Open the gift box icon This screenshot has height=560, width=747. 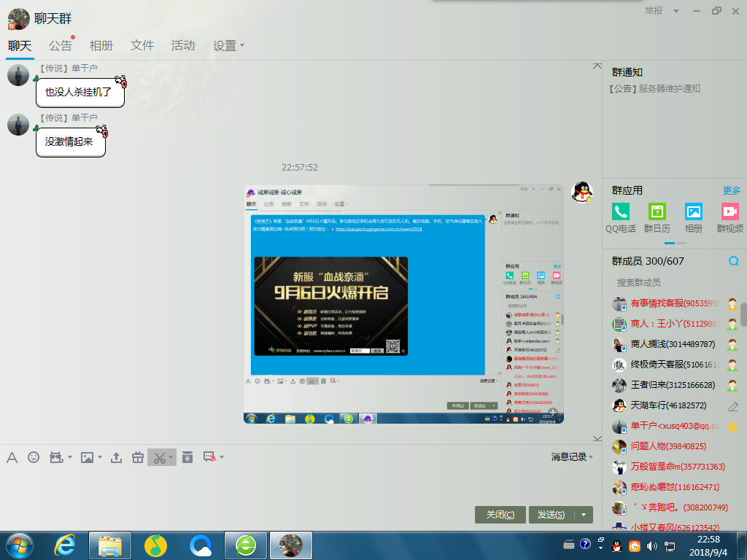[138, 457]
